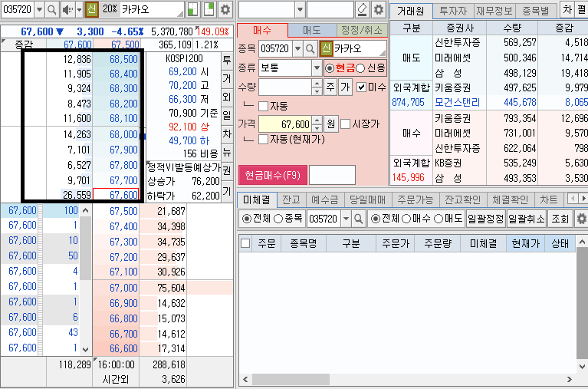Select the 현금 radio button
Image resolution: width=588 pixels, height=389 pixels.
pos(330,68)
